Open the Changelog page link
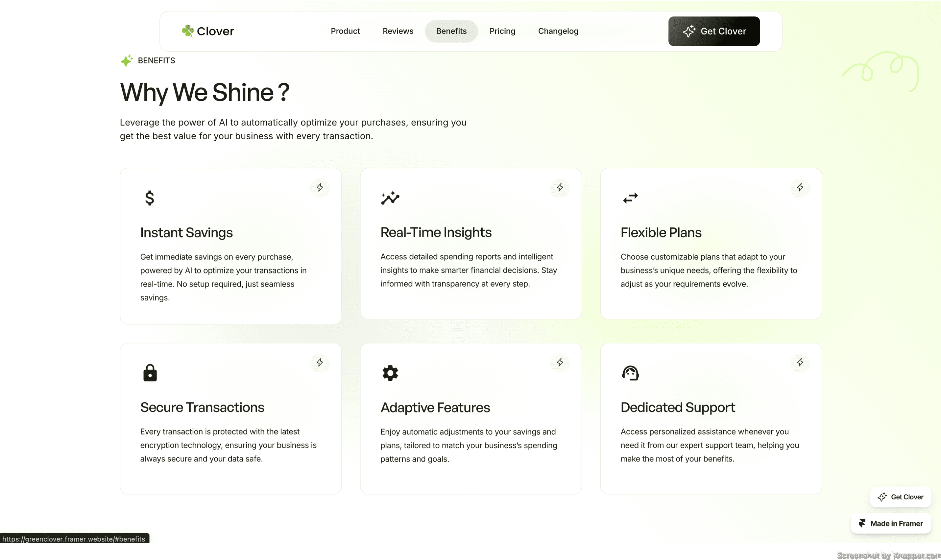The height and width of the screenshot is (560, 941). coord(558,31)
